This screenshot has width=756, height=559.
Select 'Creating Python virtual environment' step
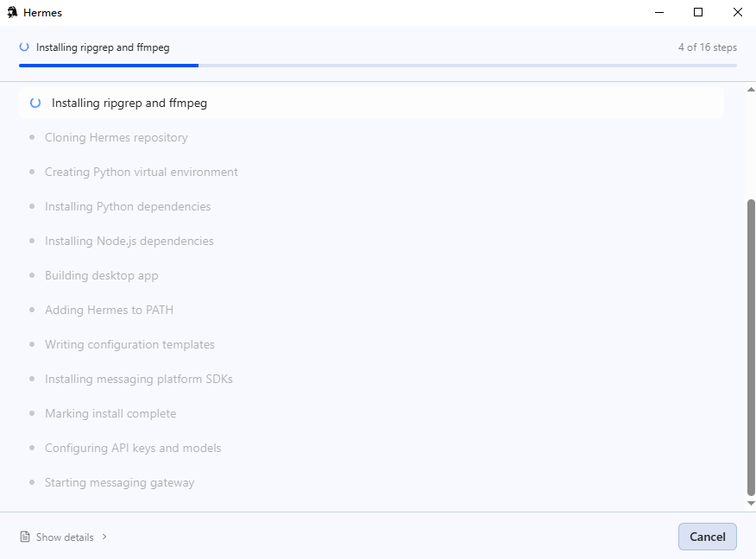coord(142,172)
